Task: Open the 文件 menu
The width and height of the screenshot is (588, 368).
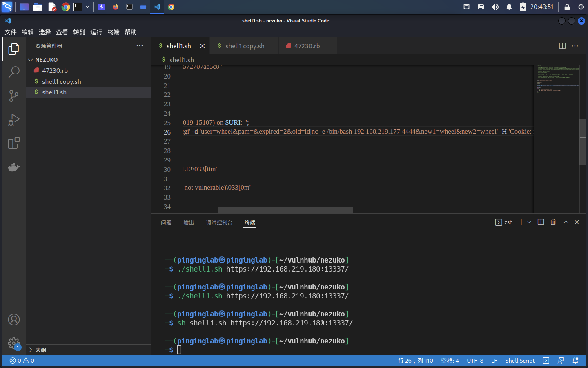Action: [11, 32]
